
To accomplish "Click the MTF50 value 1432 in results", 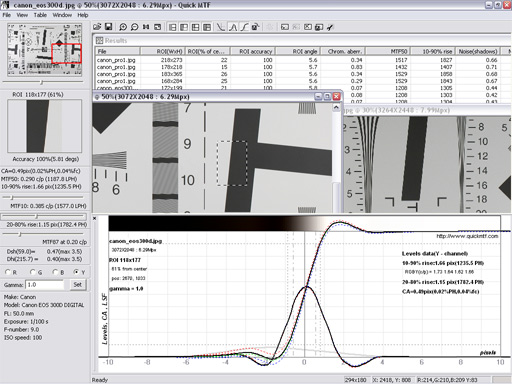I will point(401,67).
